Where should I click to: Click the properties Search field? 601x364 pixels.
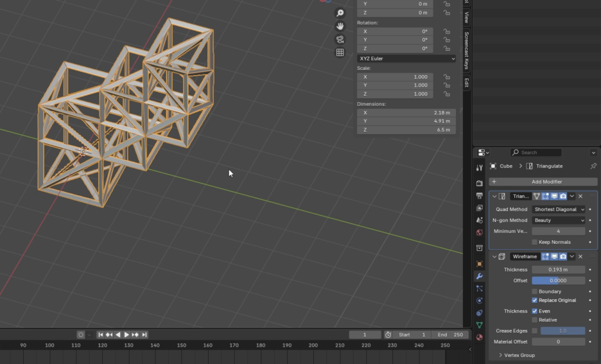coord(536,153)
